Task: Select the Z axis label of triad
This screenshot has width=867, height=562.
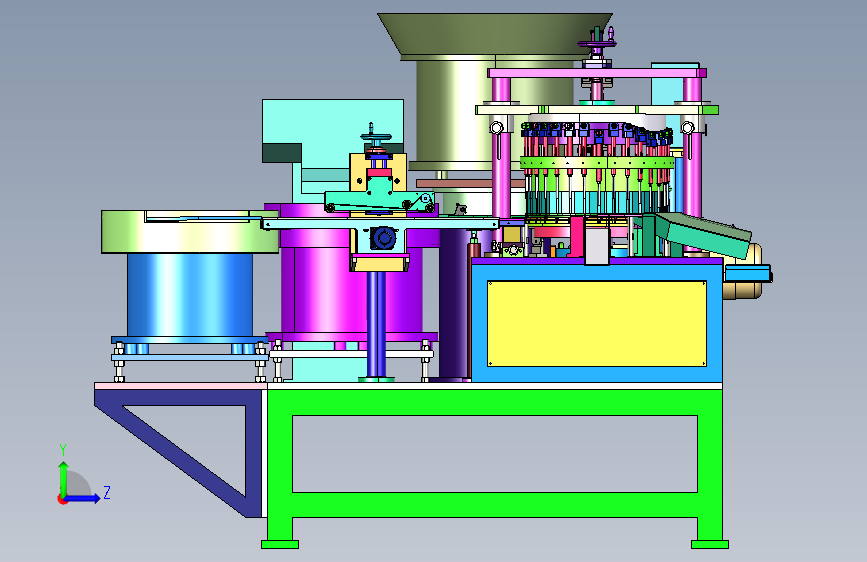Action: click(107, 492)
